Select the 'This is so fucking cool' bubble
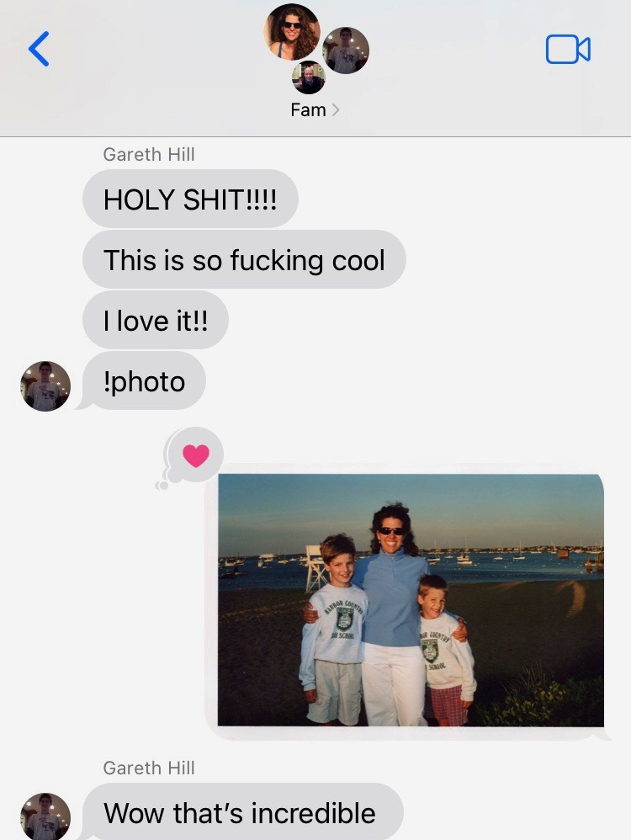Image resolution: width=631 pixels, height=840 pixels. 244,260
